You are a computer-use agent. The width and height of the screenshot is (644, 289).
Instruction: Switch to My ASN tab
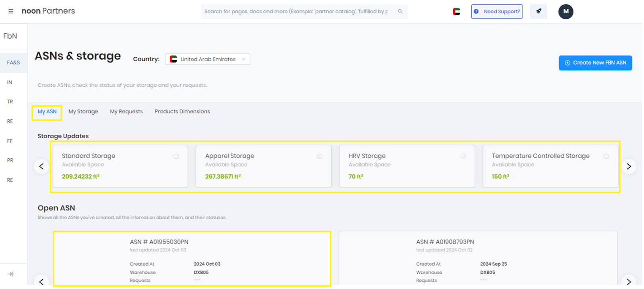click(x=47, y=112)
